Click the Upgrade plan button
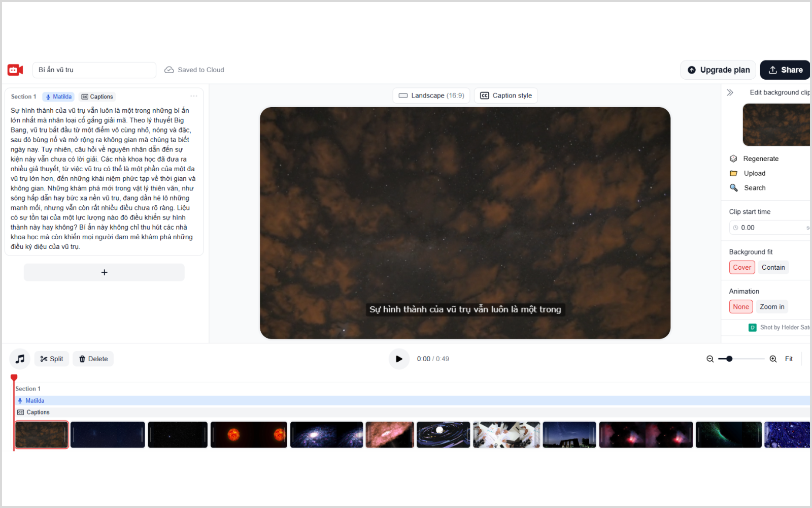 click(718, 70)
